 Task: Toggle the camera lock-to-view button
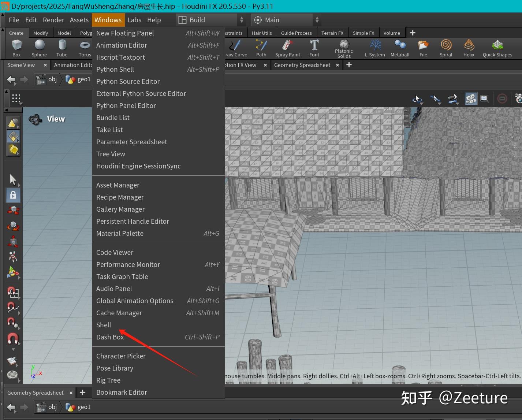point(471,99)
